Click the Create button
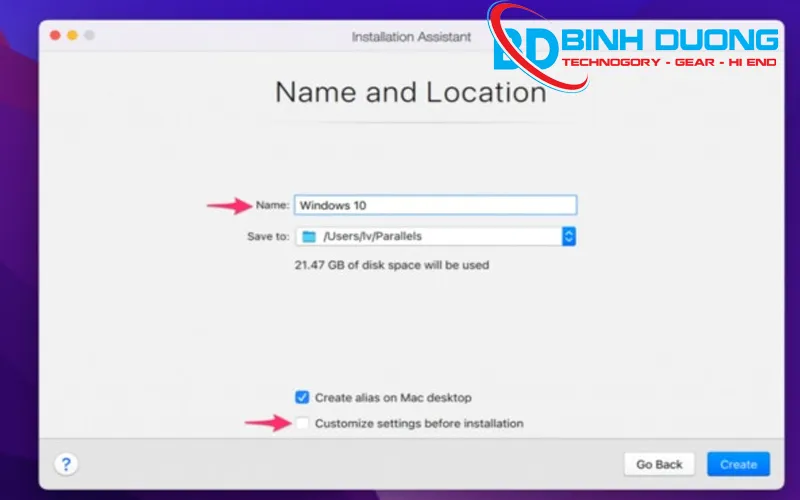 (x=738, y=464)
